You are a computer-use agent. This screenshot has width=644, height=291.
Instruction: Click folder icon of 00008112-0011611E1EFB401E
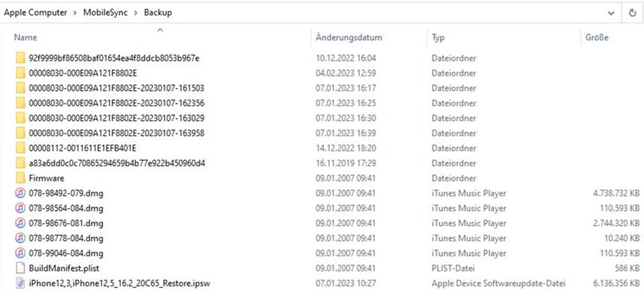21,148
